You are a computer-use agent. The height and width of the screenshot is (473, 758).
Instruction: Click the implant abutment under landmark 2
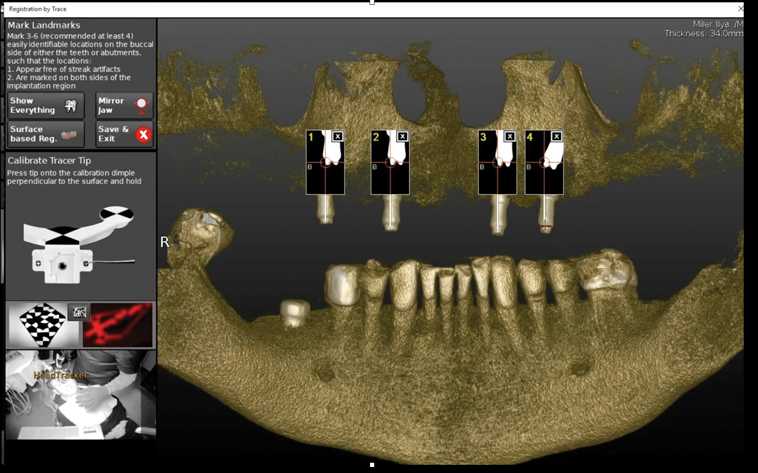[x=391, y=212]
